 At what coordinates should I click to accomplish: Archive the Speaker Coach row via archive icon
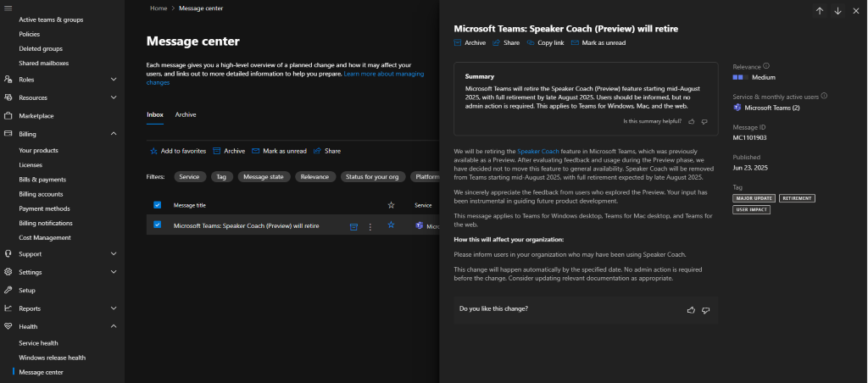[x=353, y=226]
